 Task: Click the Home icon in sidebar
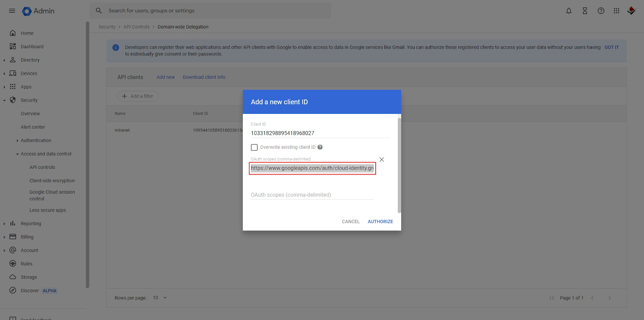[x=13, y=33]
